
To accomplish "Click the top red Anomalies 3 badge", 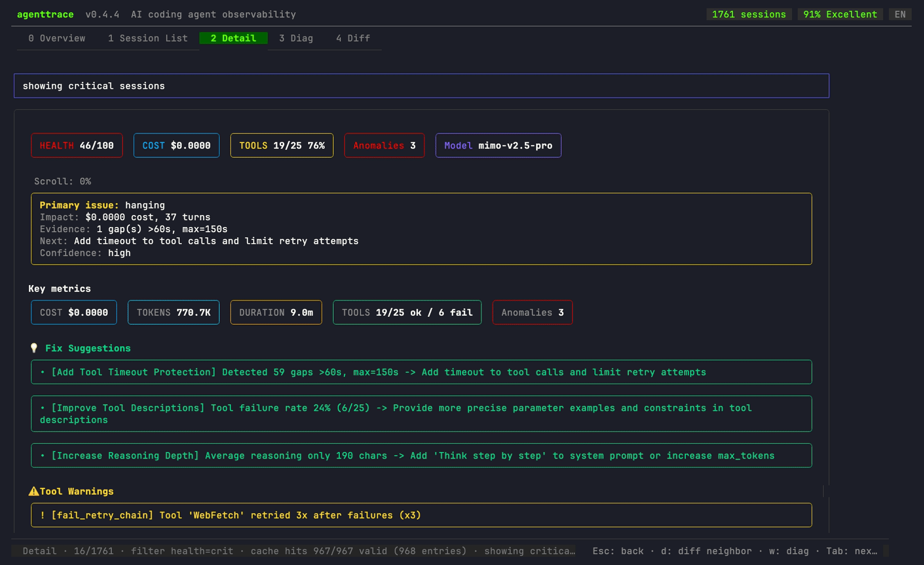I will [x=384, y=145].
